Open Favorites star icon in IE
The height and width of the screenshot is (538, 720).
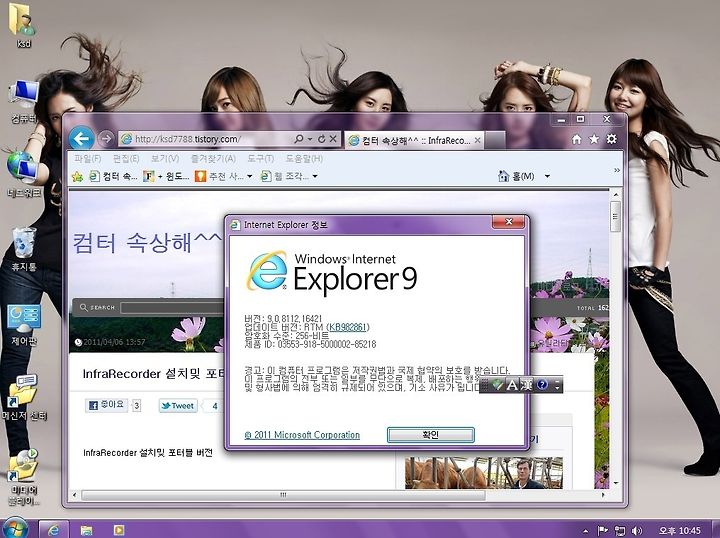[x=594, y=139]
